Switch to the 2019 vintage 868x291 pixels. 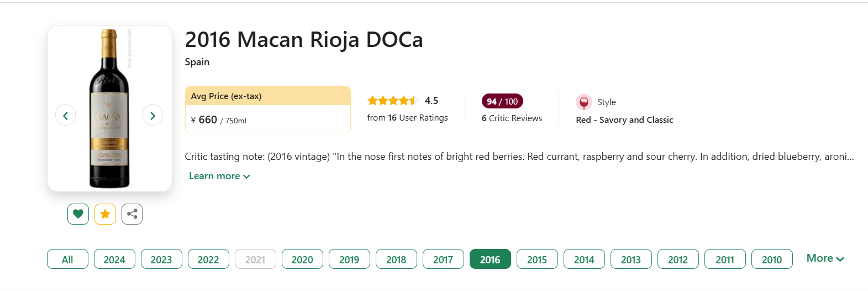(349, 259)
